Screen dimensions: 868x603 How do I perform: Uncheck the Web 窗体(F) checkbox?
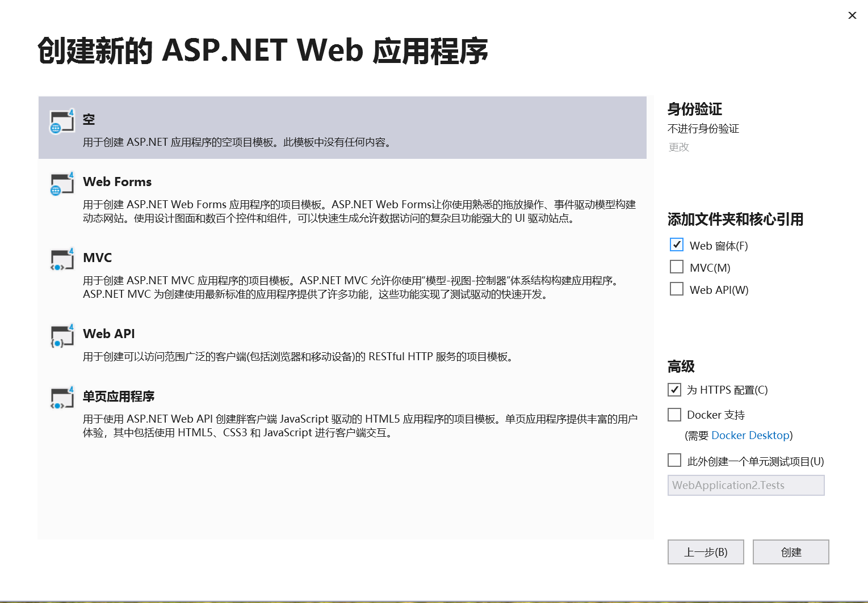point(676,244)
